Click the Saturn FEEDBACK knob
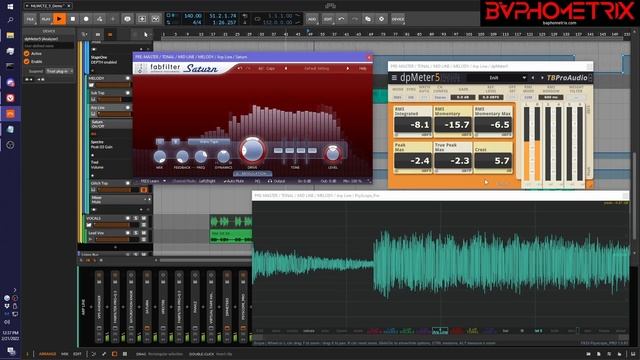This screenshot has width=640, height=360. pos(182,156)
